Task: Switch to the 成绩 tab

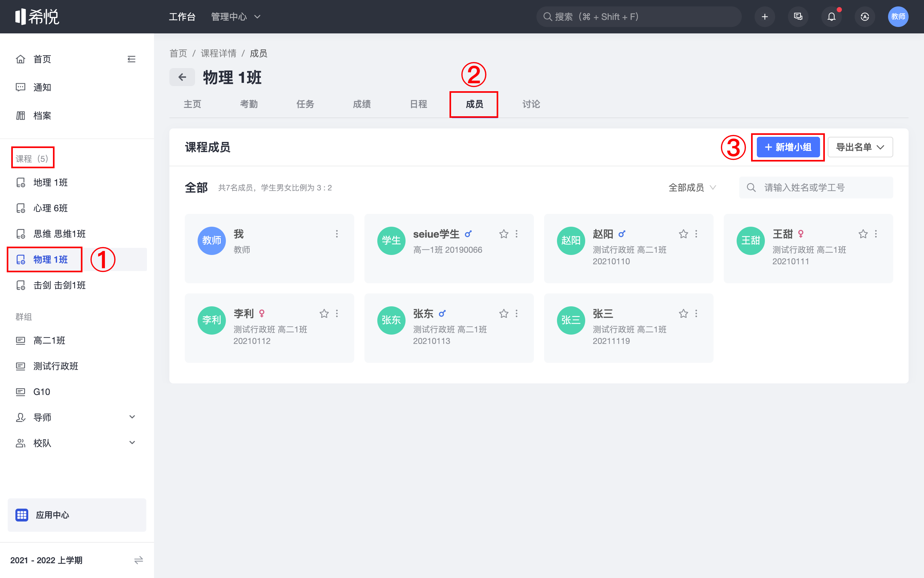Action: (362, 104)
